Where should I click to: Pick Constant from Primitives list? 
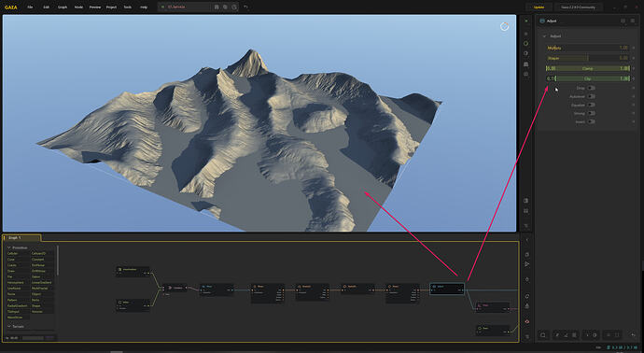coord(37,260)
